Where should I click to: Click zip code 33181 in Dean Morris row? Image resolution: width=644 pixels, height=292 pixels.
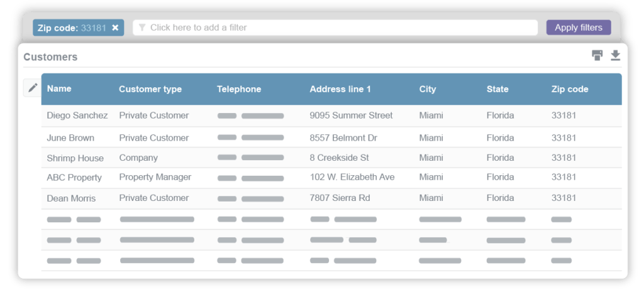click(563, 198)
